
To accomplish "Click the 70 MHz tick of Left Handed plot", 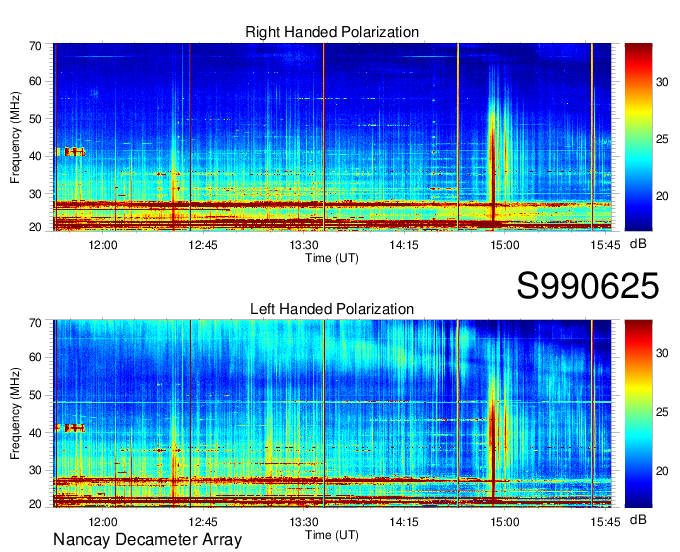I will click(x=35, y=323).
